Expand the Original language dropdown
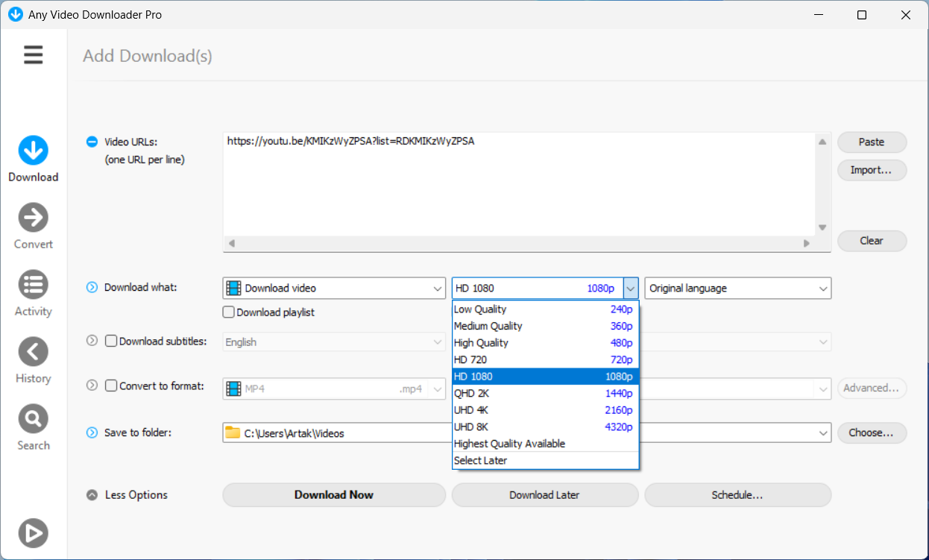This screenshot has width=929, height=560. click(x=737, y=289)
